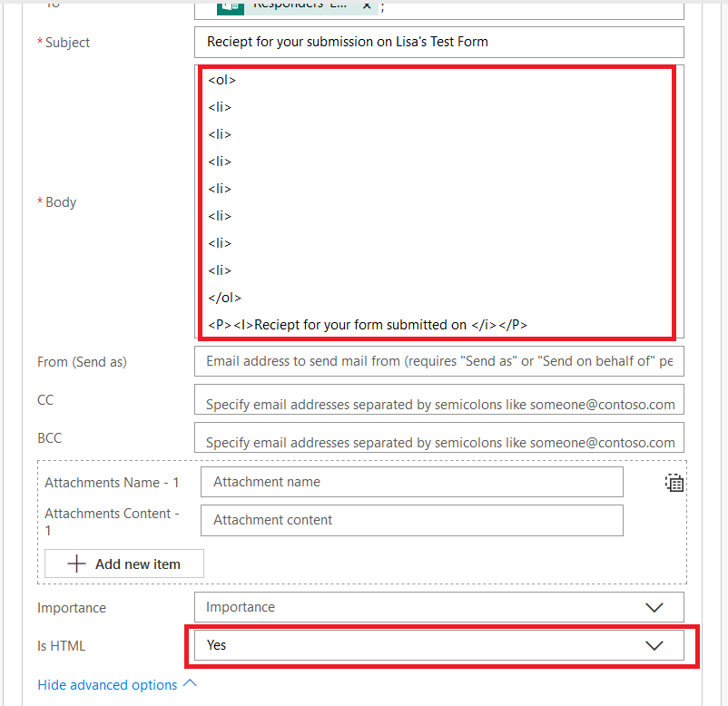This screenshot has height=706, width=728.
Task: Click into the Subject field
Action: point(438,42)
